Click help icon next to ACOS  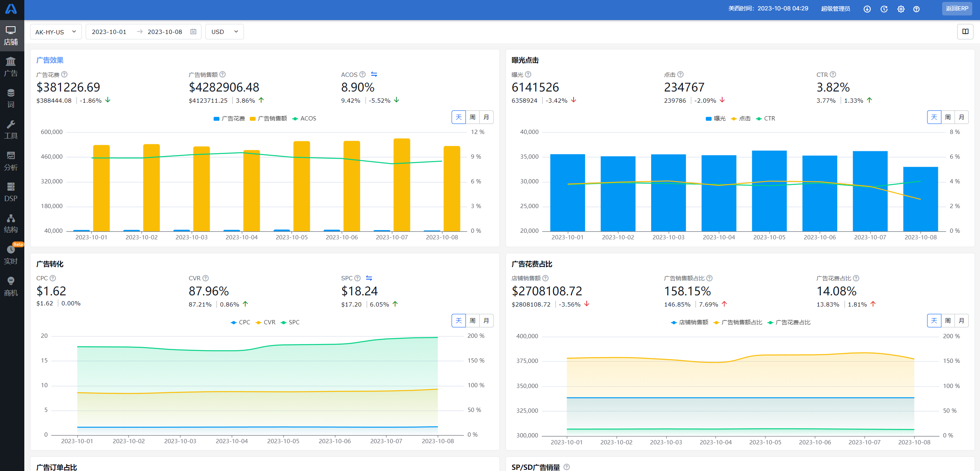pos(362,74)
